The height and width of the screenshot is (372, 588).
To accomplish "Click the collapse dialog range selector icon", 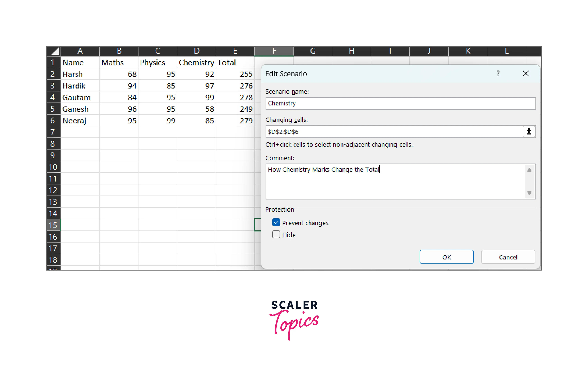I will 529,132.
